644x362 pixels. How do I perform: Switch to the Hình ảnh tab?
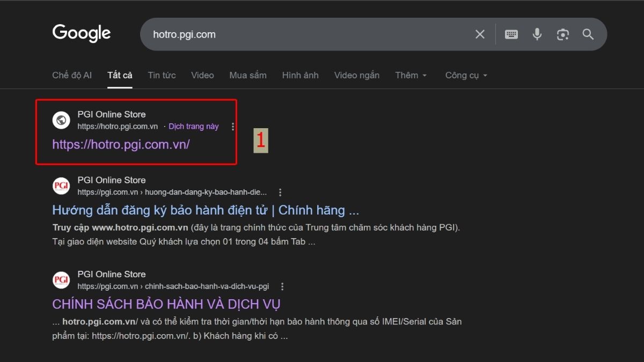pyautogui.click(x=300, y=75)
